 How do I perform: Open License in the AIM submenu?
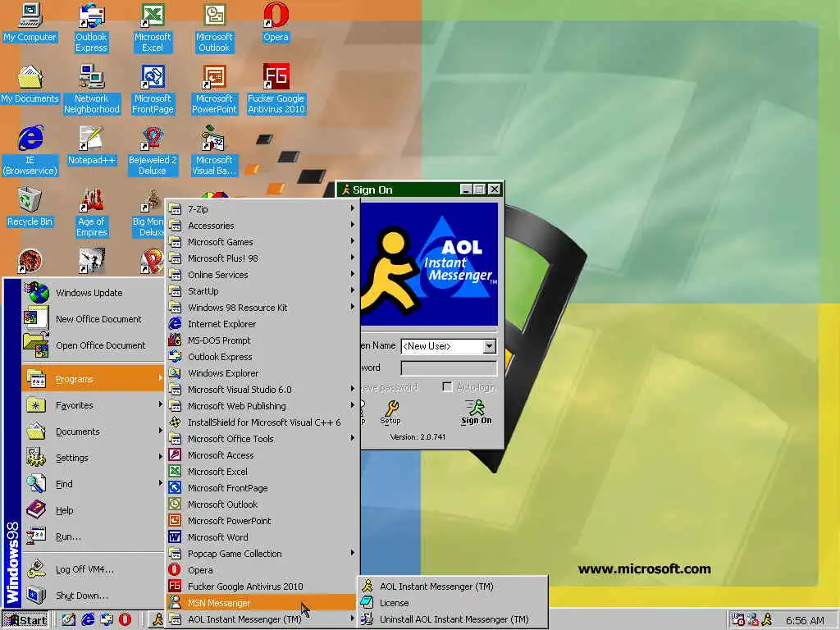click(x=453, y=603)
